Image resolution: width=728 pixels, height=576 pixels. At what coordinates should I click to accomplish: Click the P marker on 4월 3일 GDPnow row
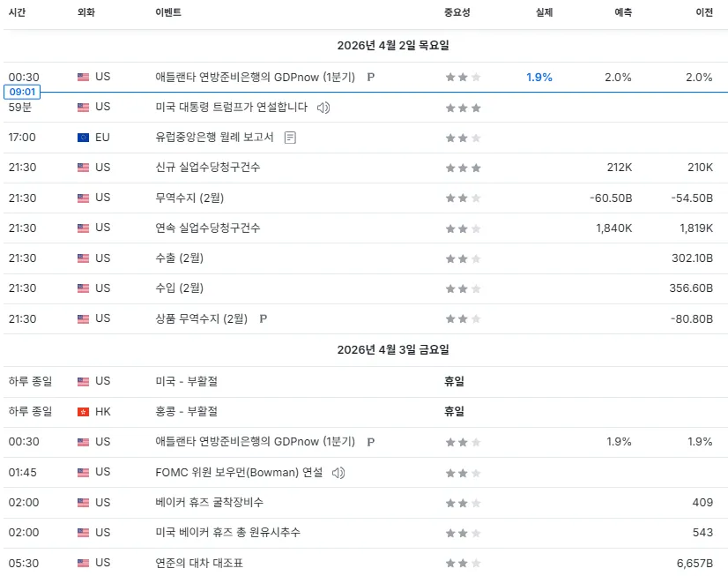point(370,442)
